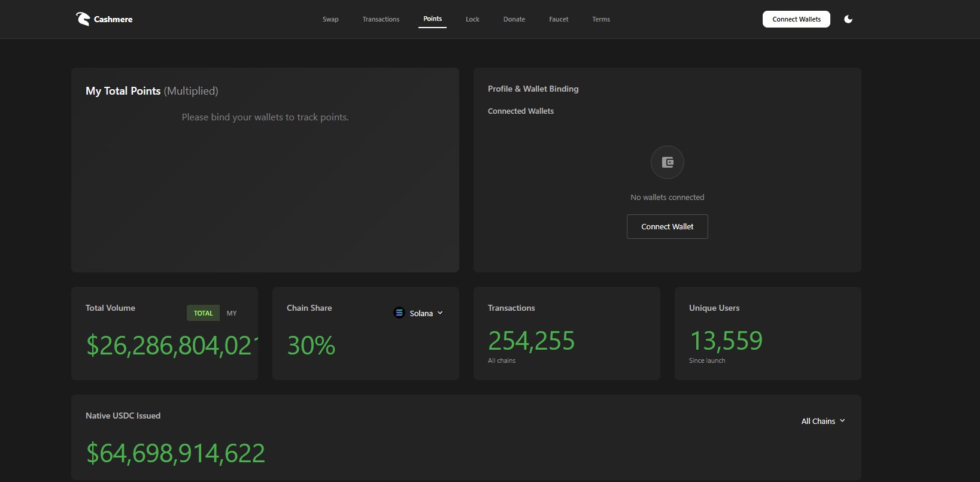980x482 pixels.
Task: Open the Swap tab
Action: coord(330,19)
